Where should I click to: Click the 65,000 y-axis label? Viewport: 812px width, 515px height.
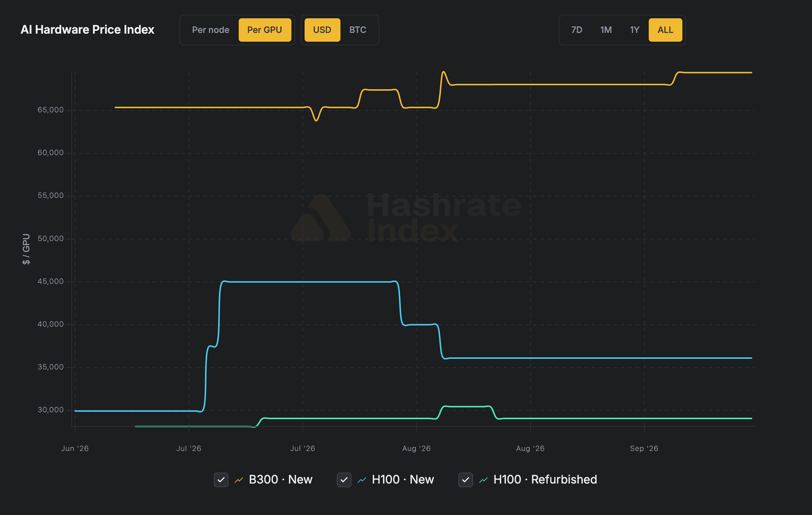pyautogui.click(x=51, y=110)
